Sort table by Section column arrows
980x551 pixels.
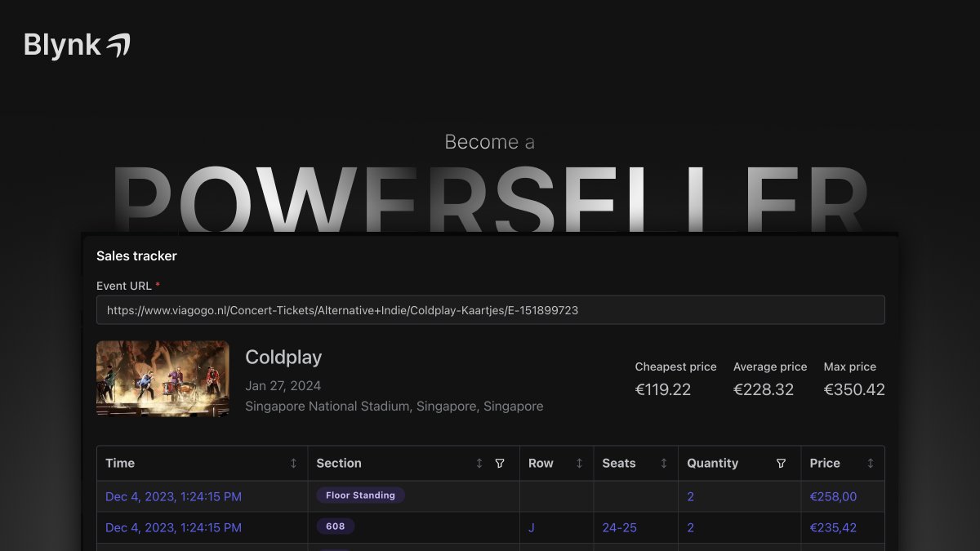click(x=479, y=463)
